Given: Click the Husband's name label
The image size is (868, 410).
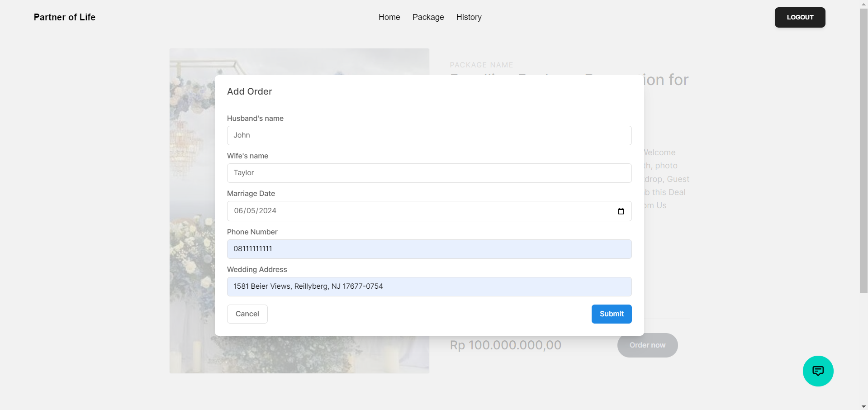Looking at the screenshot, I should point(255,118).
